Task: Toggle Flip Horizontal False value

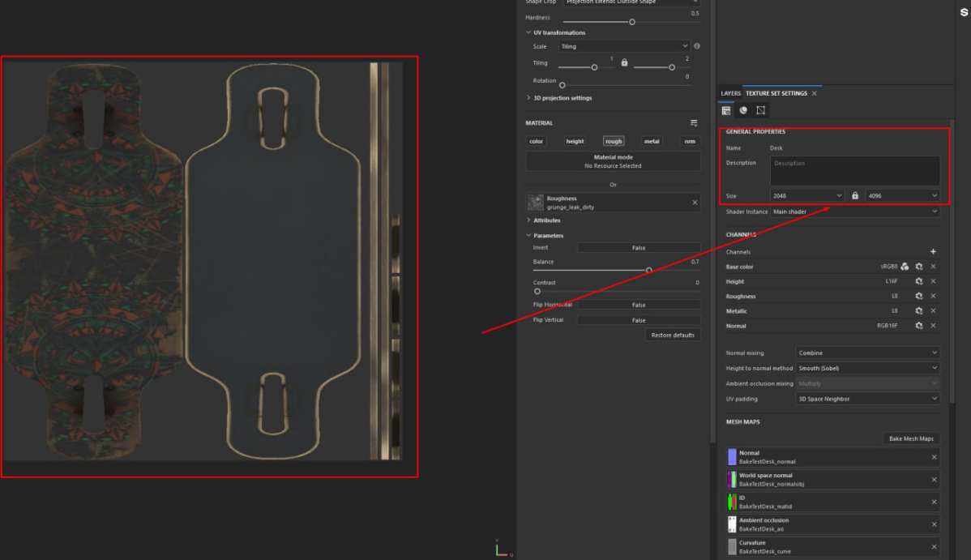Action: [639, 305]
